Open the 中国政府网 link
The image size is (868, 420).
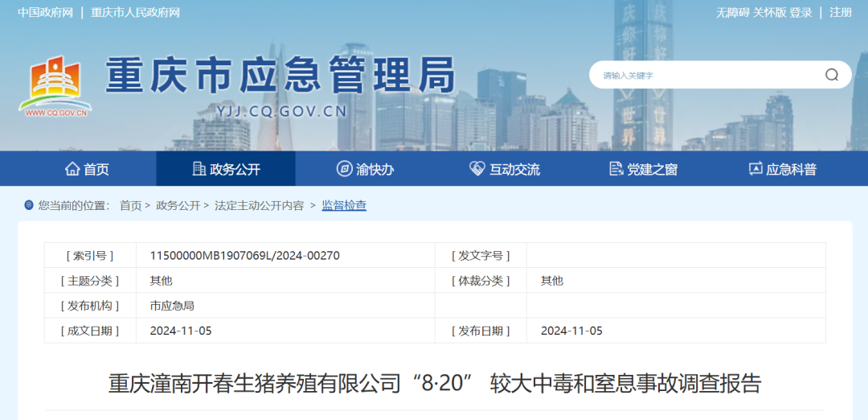point(46,13)
